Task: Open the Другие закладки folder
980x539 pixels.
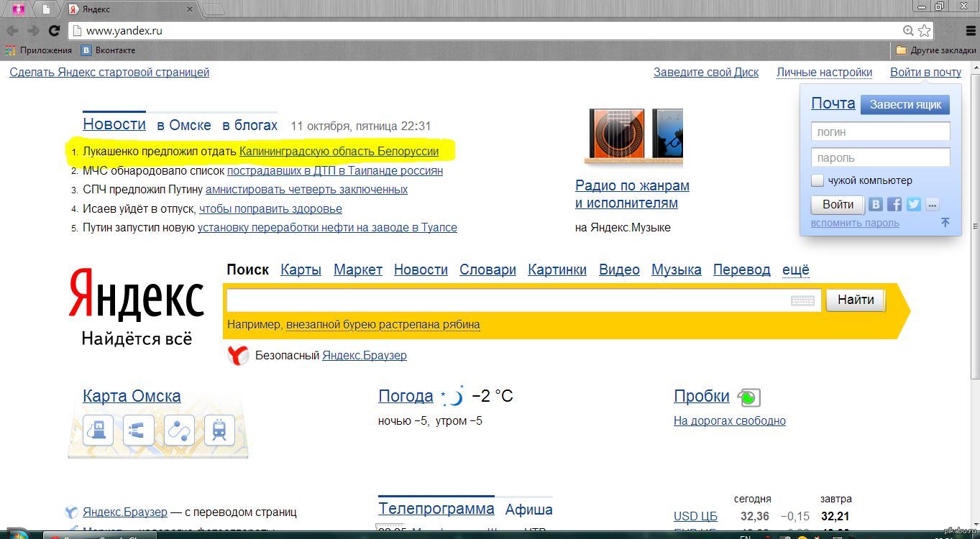Action: (937, 50)
